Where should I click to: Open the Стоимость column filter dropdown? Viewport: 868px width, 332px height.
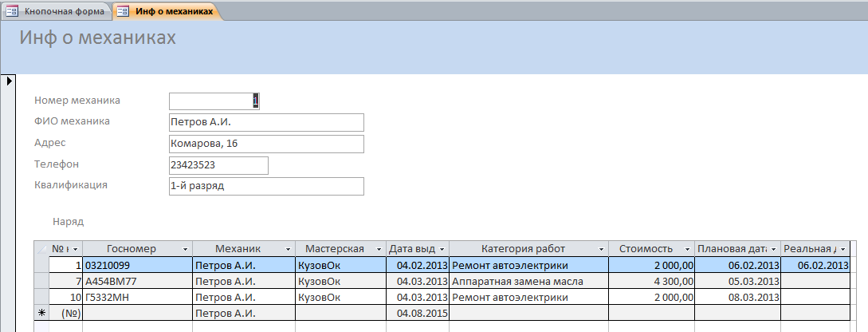(687, 250)
